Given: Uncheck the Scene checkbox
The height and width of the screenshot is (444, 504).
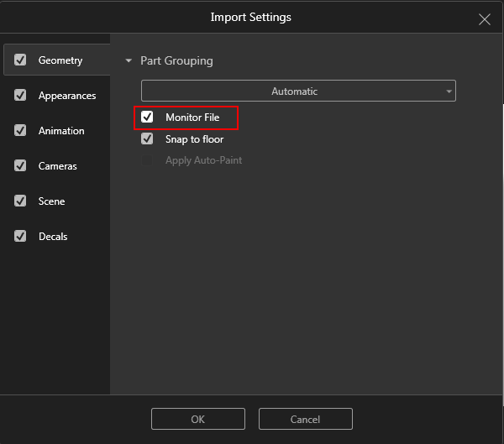Looking at the screenshot, I should coord(20,201).
